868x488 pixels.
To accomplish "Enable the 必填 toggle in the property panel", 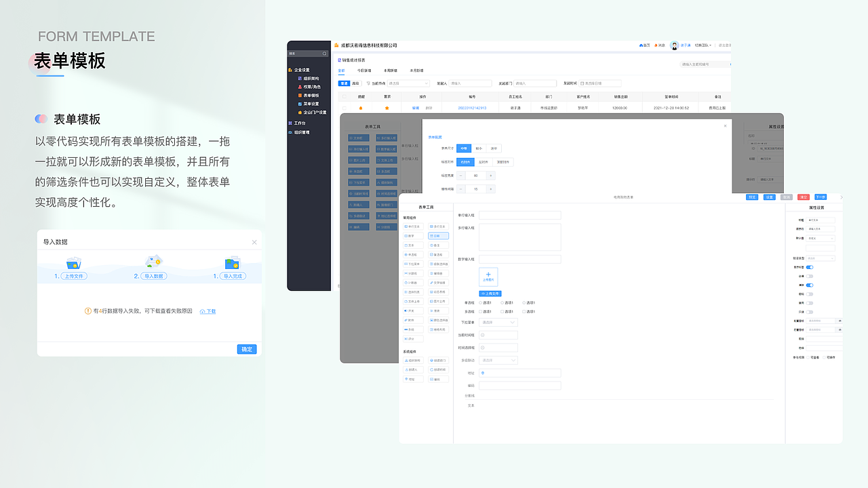I will click(x=810, y=276).
